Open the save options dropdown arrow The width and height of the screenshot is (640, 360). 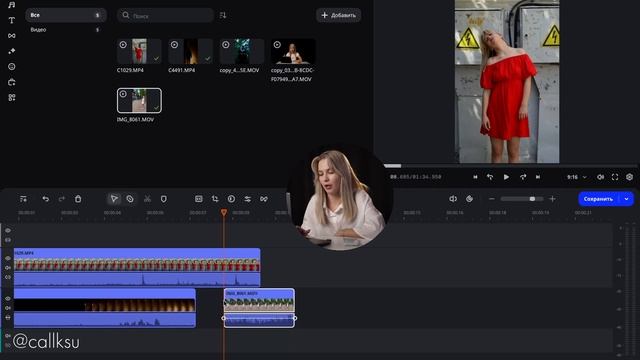[627, 199]
